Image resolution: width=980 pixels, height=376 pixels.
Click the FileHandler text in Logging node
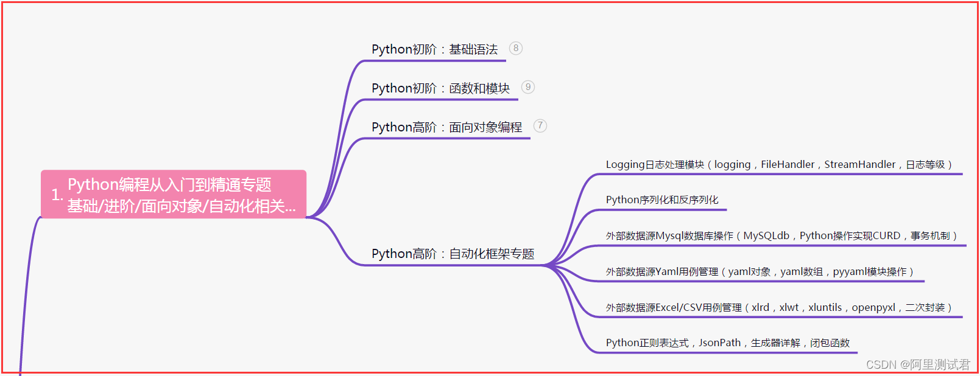[x=788, y=164]
